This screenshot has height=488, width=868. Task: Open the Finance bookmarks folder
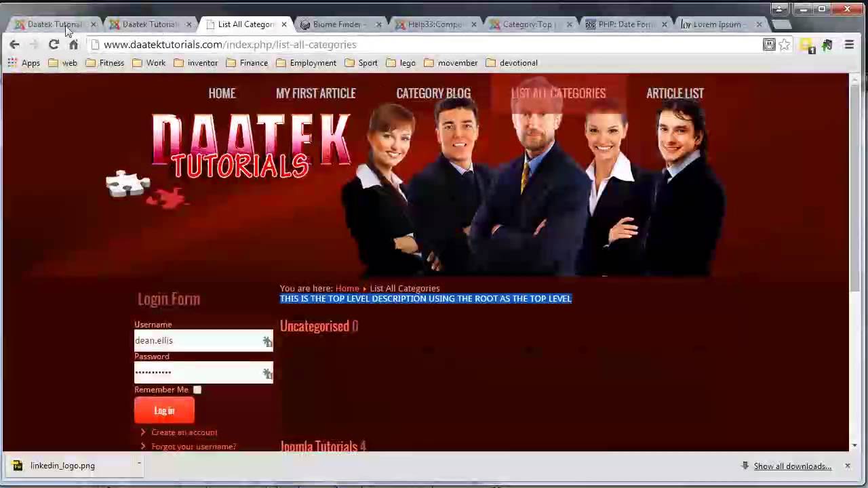(247, 63)
